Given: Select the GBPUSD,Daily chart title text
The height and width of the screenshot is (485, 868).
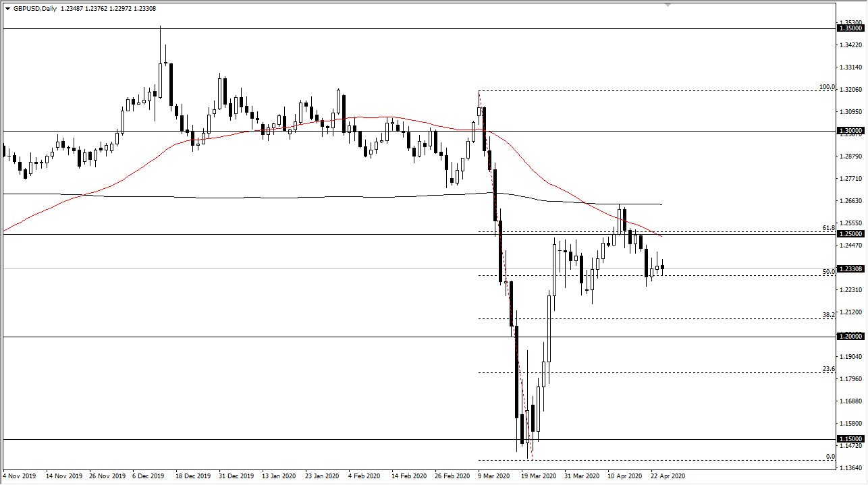Looking at the screenshot, I should point(34,7).
